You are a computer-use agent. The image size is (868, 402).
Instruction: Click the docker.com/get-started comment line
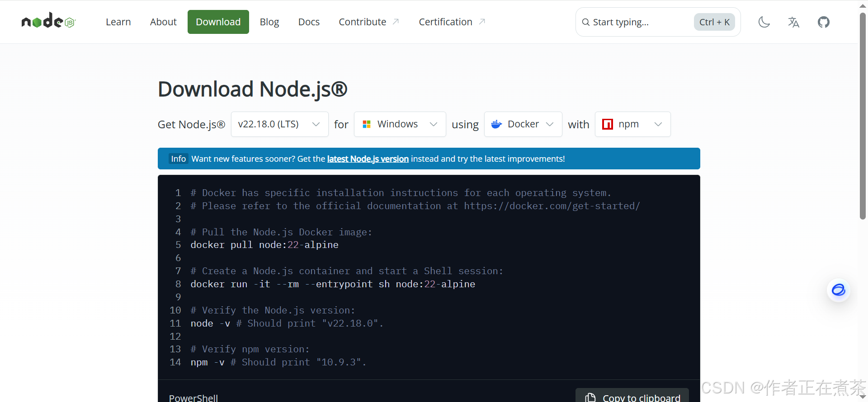[x=415, y=206]
